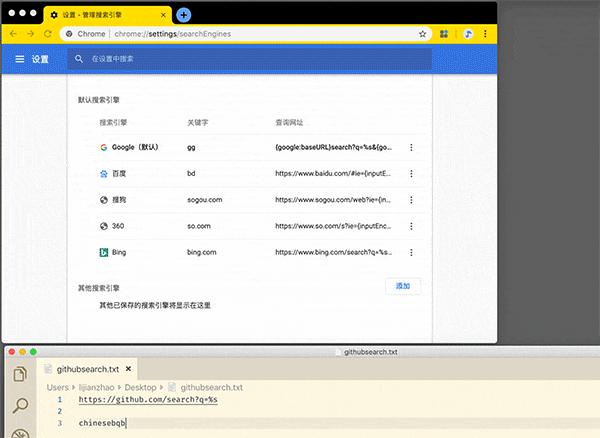Click the Desktop breadcrumb in the editor

140,388
